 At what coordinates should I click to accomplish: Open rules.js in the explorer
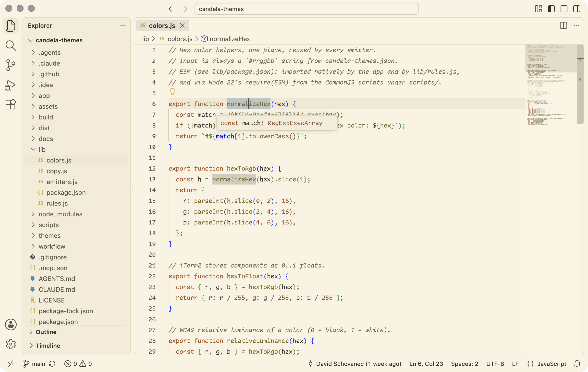pos(76,203)
